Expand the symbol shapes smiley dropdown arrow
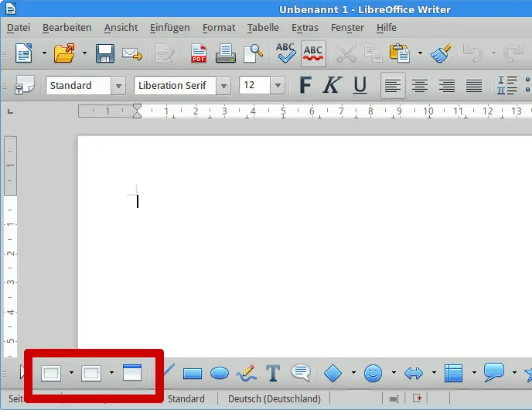The image size is (532, 410). [393, 374]
